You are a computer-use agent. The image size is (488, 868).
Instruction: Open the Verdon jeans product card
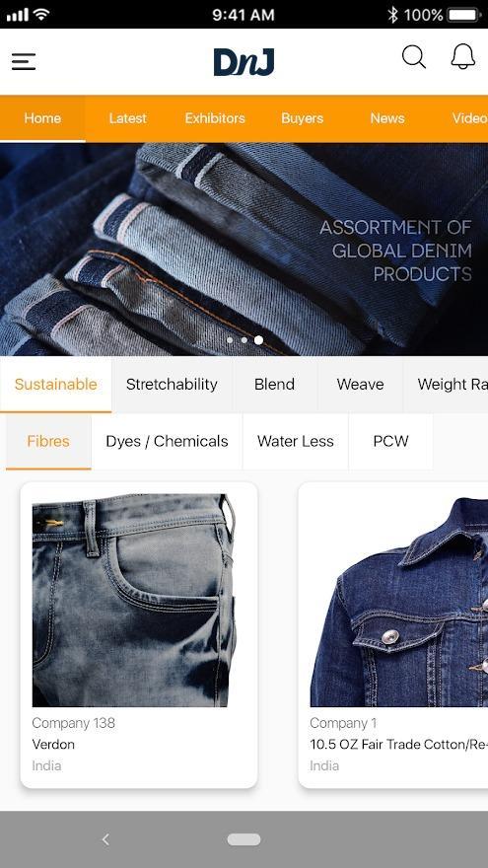click(x=139, y=635)
